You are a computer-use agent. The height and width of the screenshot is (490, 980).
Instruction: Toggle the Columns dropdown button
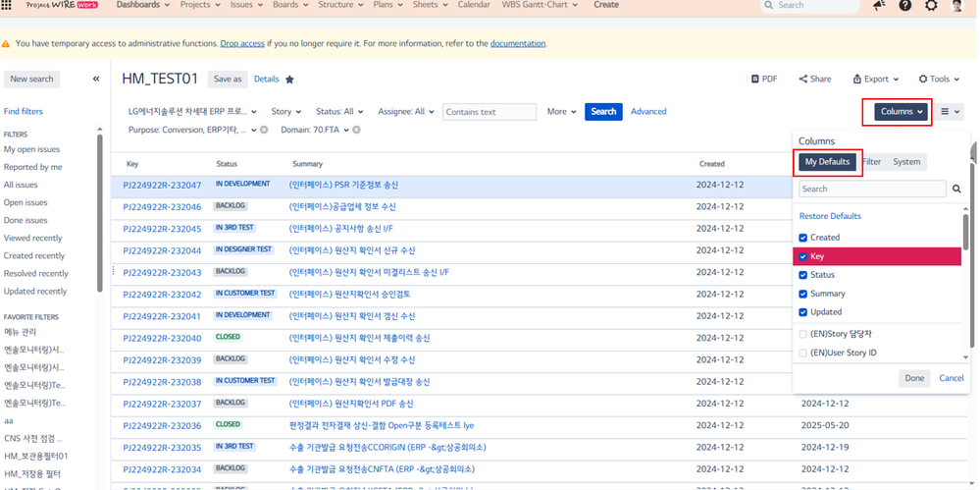tap(902, 111)
